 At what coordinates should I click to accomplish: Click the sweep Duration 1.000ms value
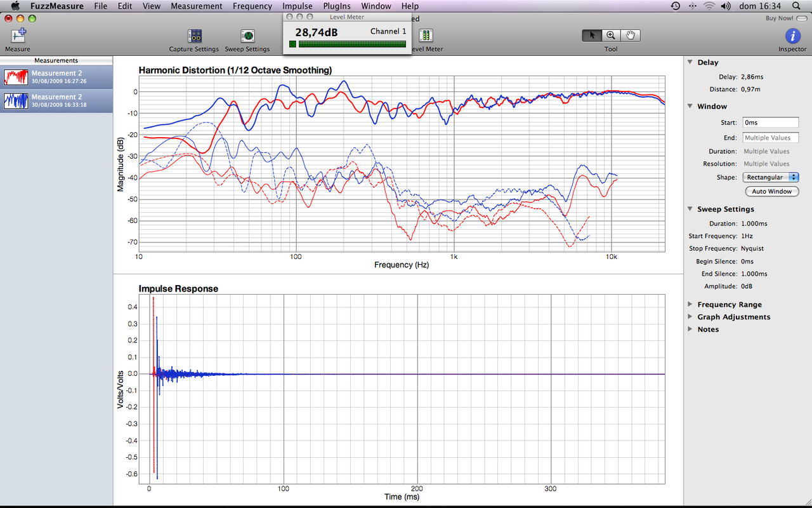(x=754, y=224)
